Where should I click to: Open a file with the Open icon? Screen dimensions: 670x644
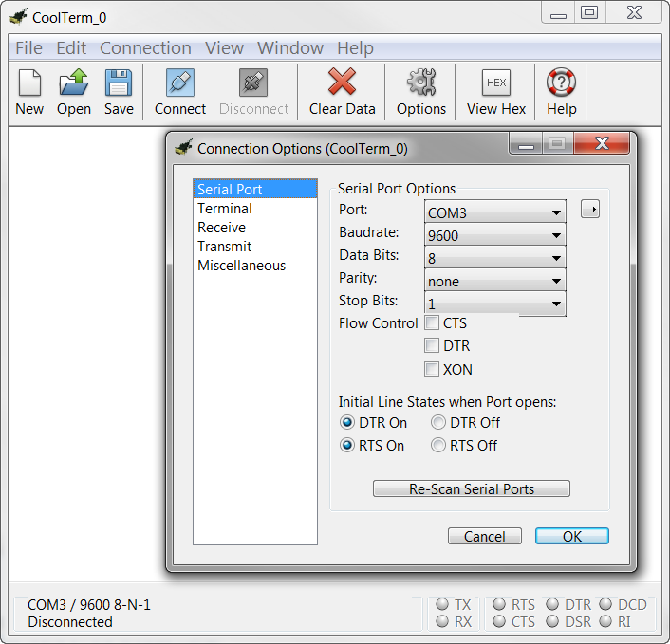pyautogui.click(x=74, y=84)
